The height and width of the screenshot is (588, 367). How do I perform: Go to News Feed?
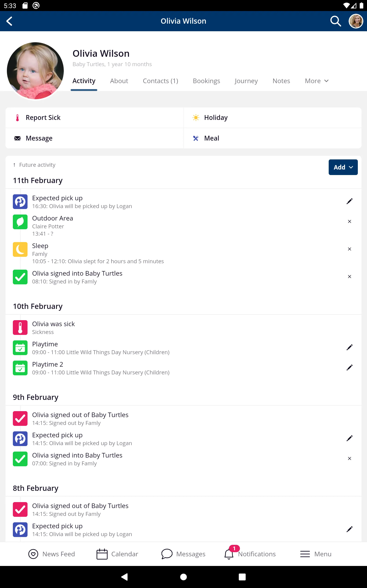click(x=51, y=554)
